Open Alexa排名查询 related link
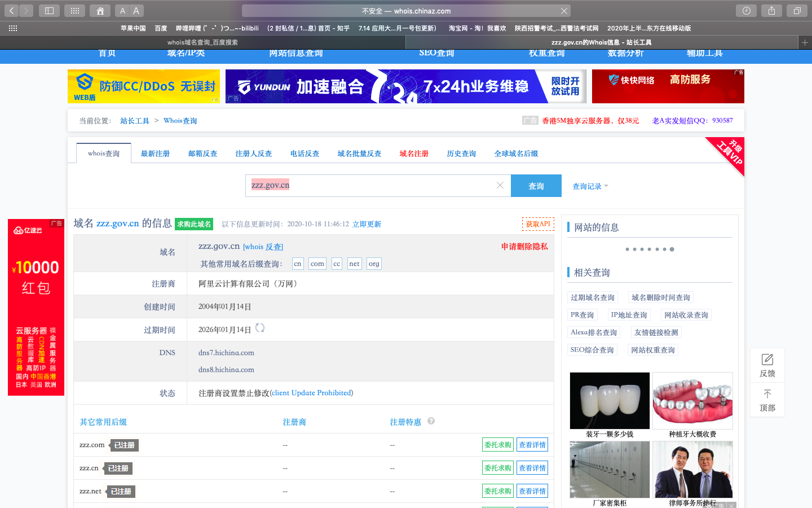This screenshot has width=812, height=508. [x=594, y=332]
